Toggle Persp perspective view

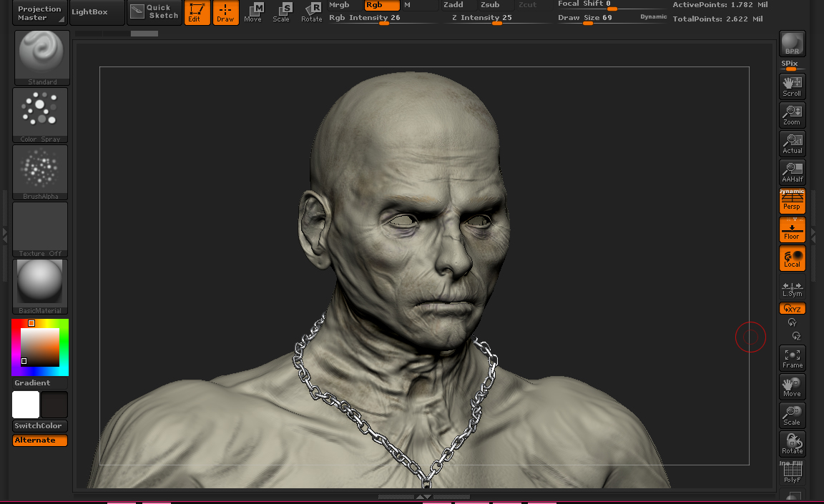coord(792,201)
